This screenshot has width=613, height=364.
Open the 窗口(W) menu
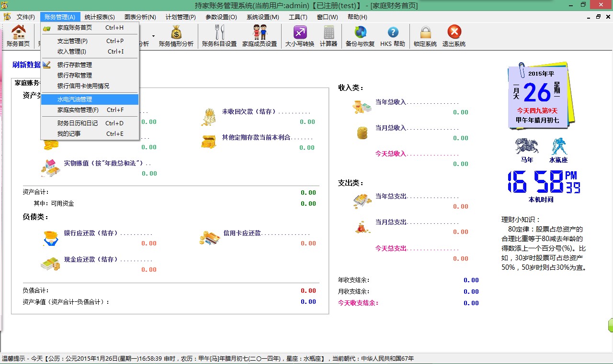pos(327,17)
